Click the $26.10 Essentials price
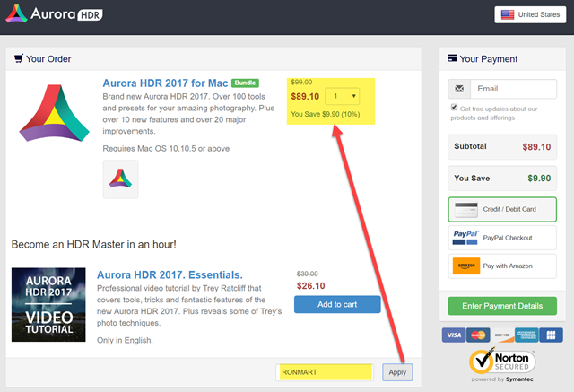This screenshot has height=392, width=574. pyautogui.click(x=311, y=286)
